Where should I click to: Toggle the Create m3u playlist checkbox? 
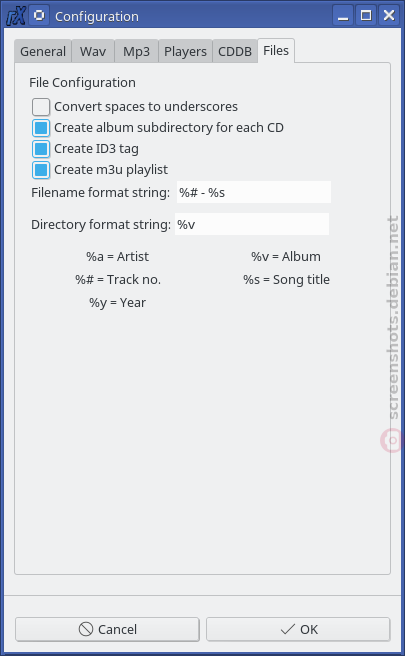click(41, 170)
